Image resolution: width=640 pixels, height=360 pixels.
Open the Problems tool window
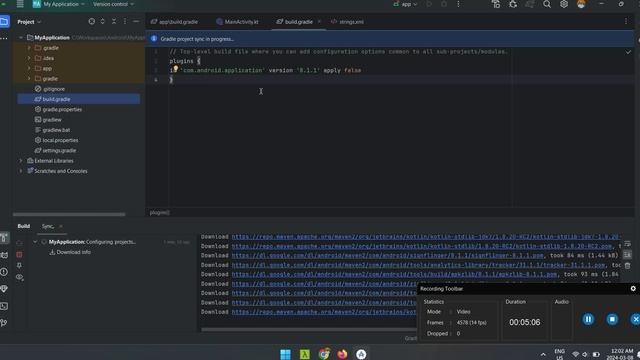pos(4,272)
